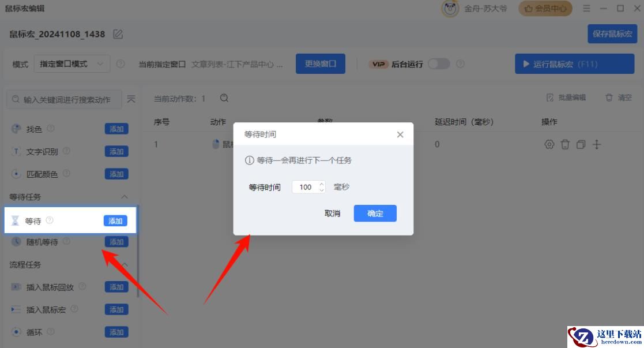Click the info icon beside 等待一会再进行下一个任务
The width and height of the screenshot is (644, 348).
249,160
